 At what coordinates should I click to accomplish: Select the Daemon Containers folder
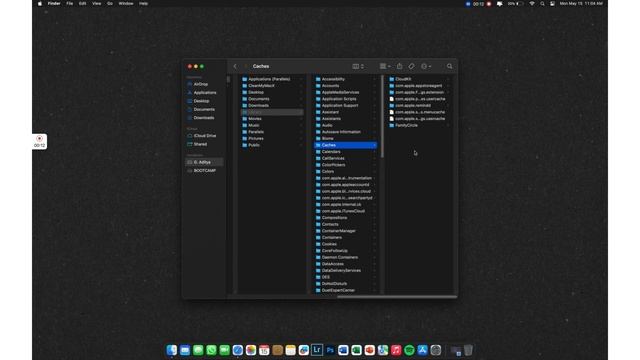[x=345, y=257]
